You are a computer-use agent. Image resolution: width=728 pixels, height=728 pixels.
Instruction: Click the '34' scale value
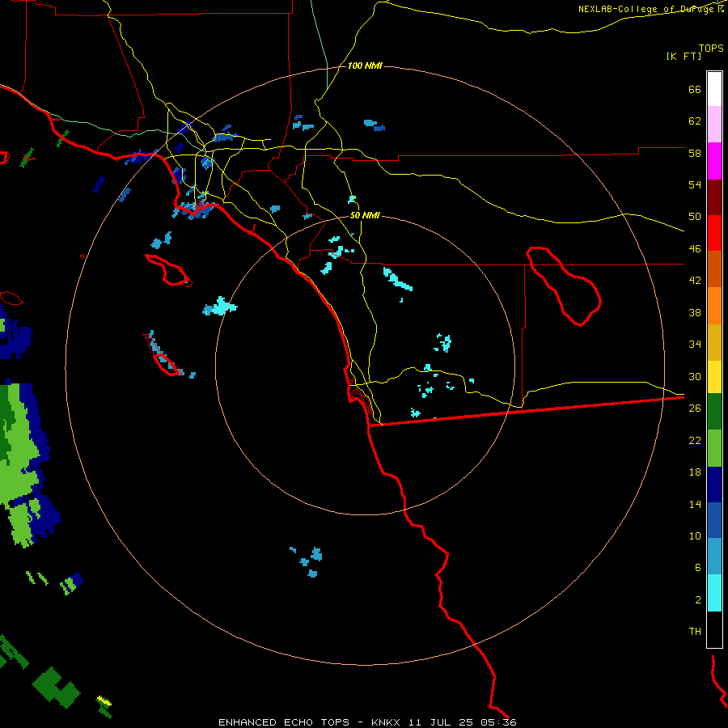(695, 345)
